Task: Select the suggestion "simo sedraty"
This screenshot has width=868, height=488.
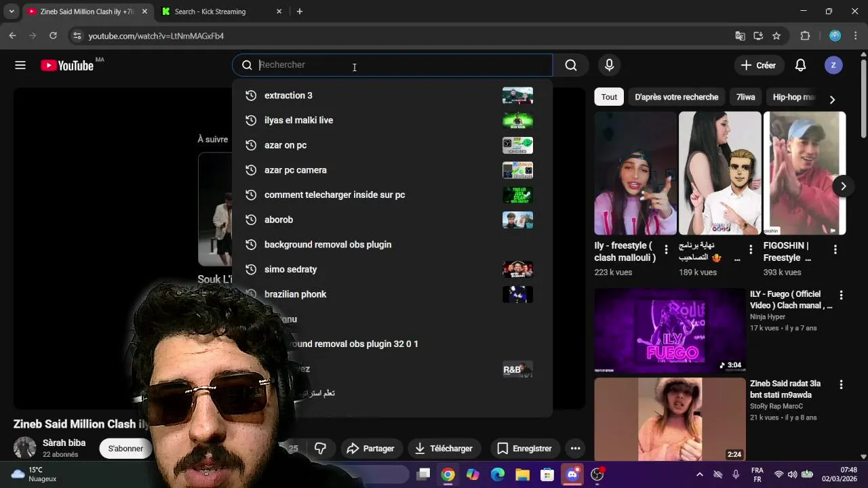Action: [392, 270]
